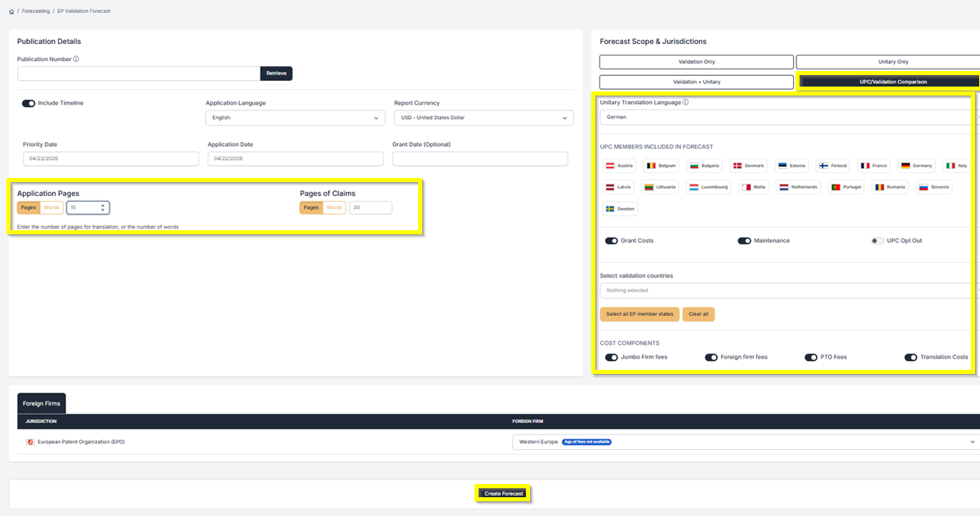Select the Validation + Unitary scope tab
The width and height of the screenshot is (980, 516).
(697, 82)
